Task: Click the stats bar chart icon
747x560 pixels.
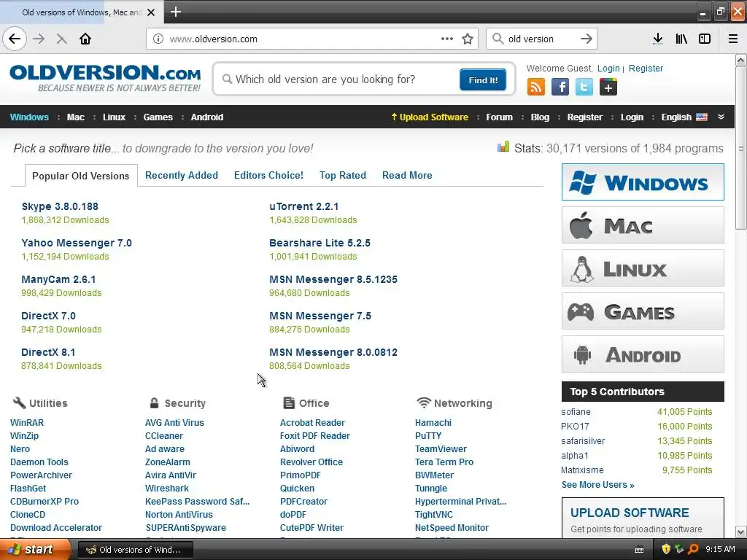Action: [x=503, y=147]
